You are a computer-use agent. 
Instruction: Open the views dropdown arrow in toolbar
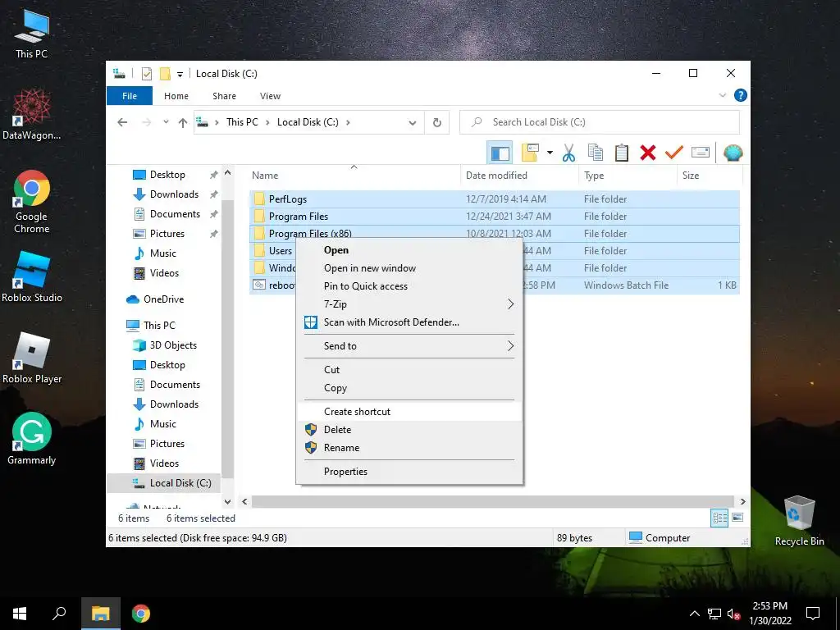pyautogui.click(x=550, y=153)
